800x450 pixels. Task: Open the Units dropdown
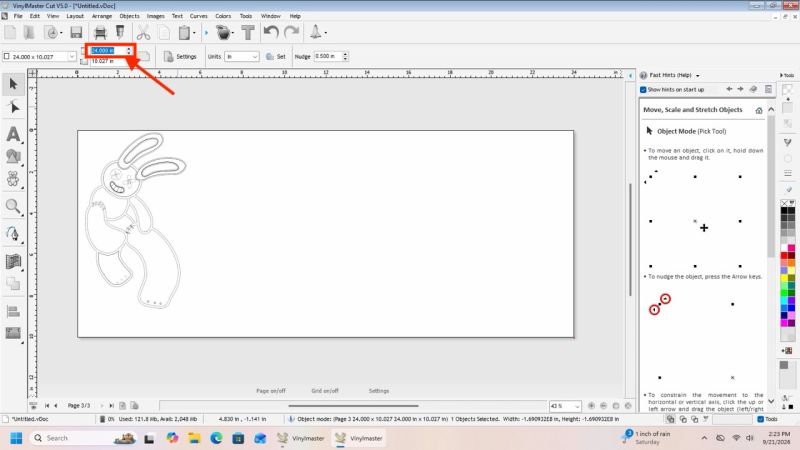coord(255,57)
